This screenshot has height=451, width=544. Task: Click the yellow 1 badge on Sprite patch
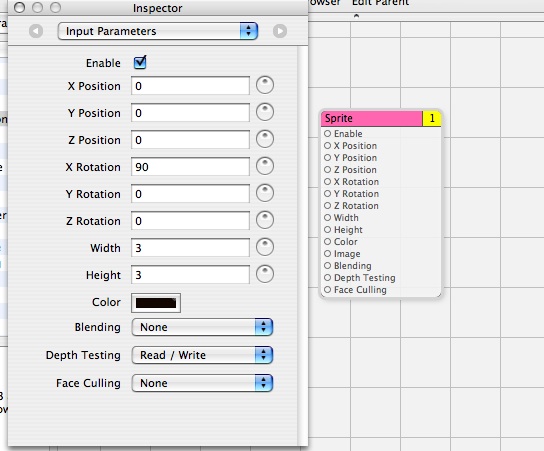click(432, 118)
